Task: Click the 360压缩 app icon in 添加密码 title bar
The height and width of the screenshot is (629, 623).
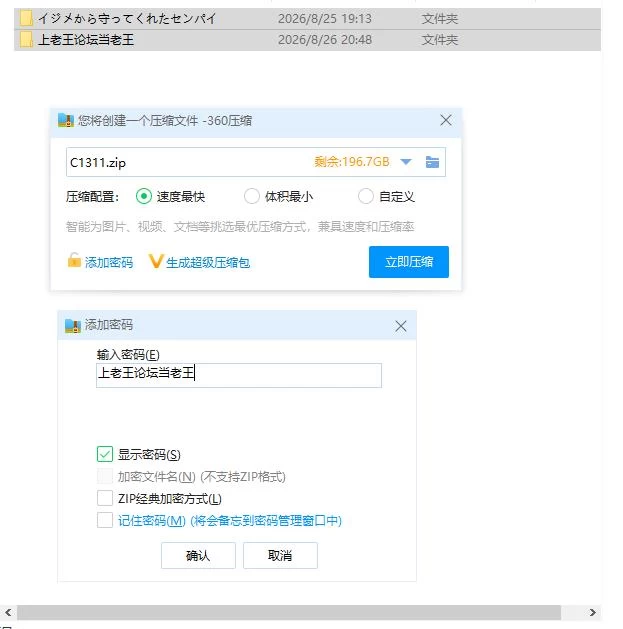Action: point(73,326)
